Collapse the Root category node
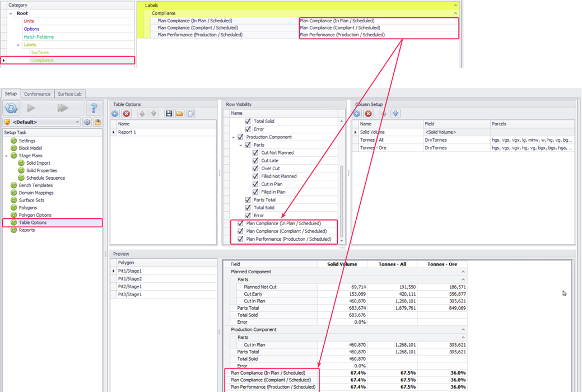The height and width of the screenshot is (392, 582). [x=11, y=13]
